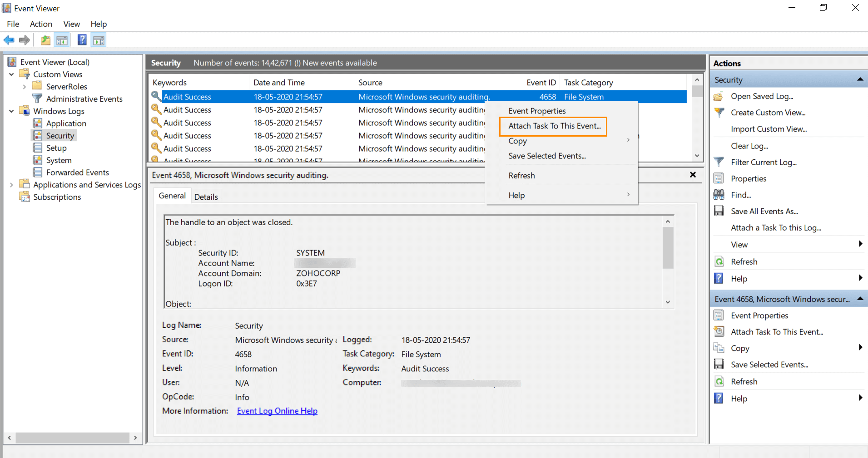Select the Save All Events As disk icon
868x458 pixels.
coord(719,211)
